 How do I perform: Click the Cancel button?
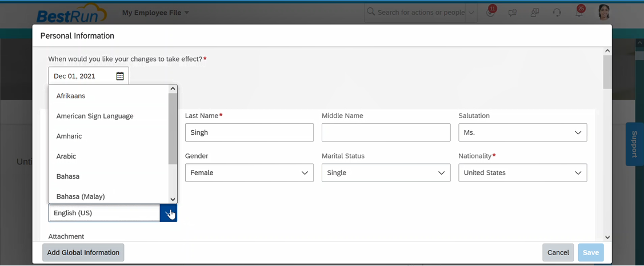click(558, 252)
